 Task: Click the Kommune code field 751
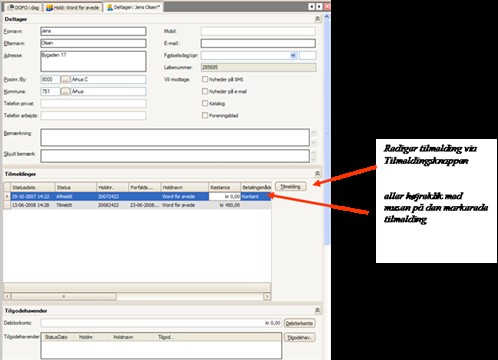[50, 91]
